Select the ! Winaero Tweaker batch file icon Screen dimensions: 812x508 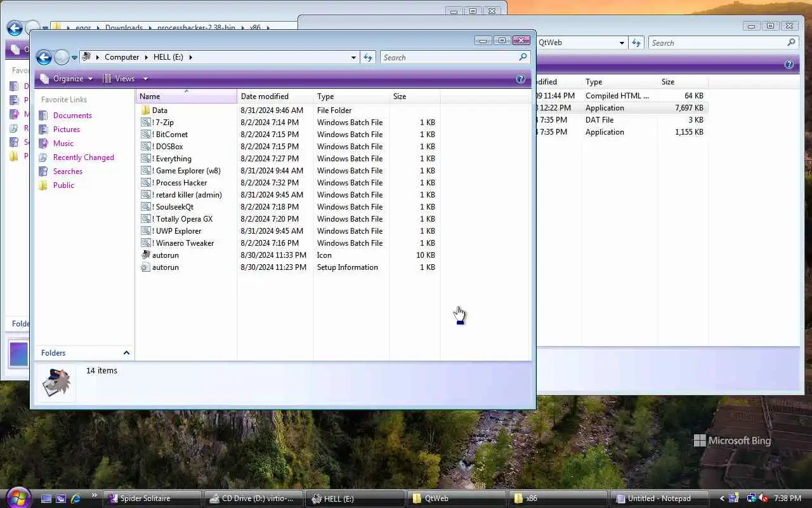[146, 243]
